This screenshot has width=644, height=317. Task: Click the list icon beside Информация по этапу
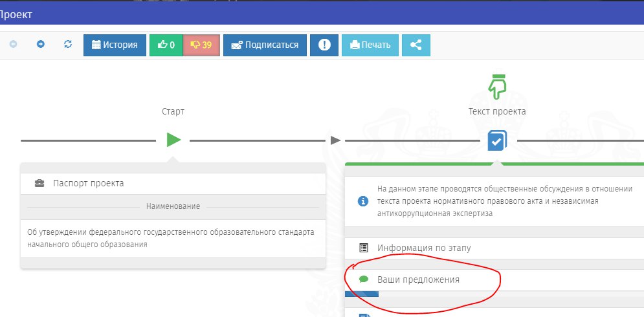click(x=364, y=248)
